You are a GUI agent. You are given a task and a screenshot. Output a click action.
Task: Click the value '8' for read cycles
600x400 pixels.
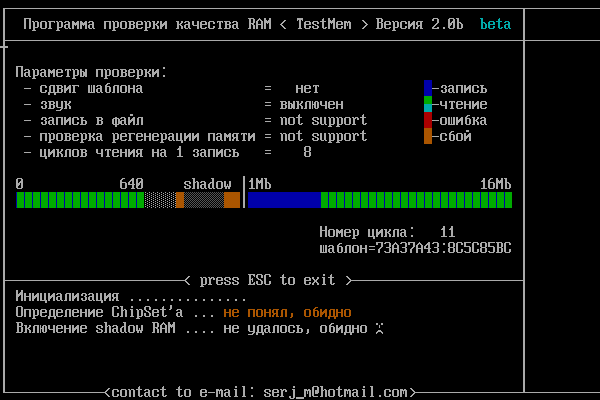click(307, 152)
